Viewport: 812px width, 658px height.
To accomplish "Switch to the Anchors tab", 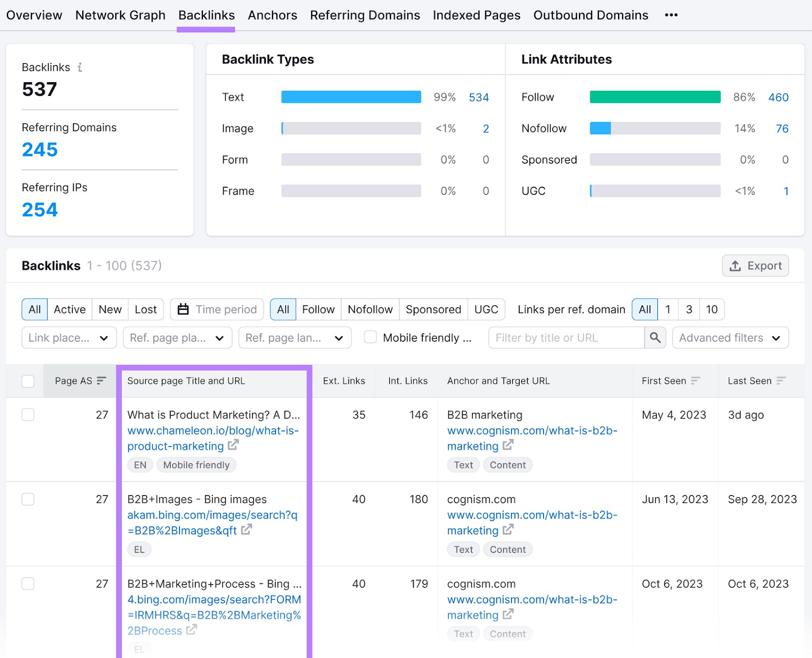I will tap(272, 15).
